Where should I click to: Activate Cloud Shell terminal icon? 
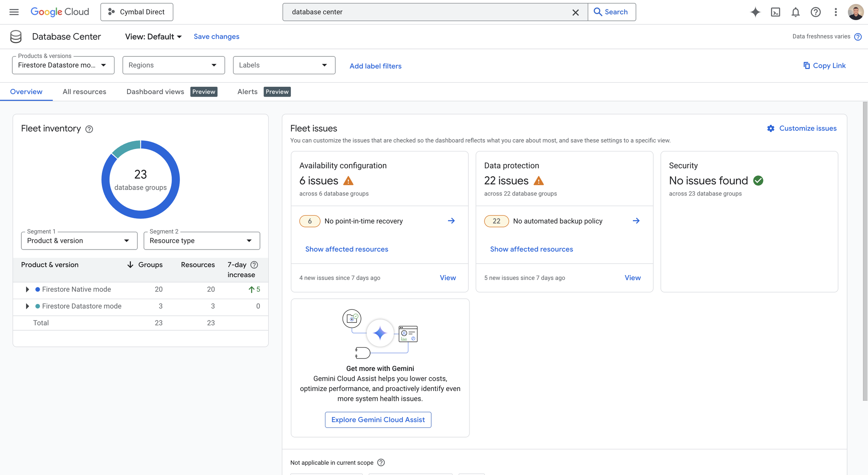[775, 12]
